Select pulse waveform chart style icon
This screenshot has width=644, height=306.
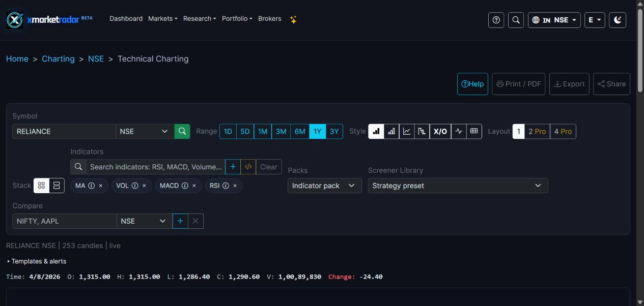459,131
